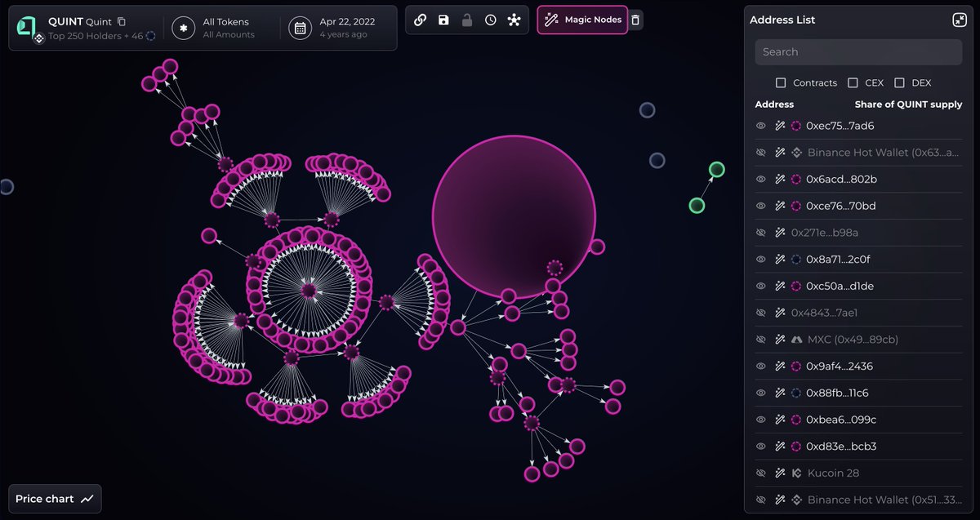Toggle the eye icon for 0xd83e...bcb3
980x520 pixels.
pyautogui.click(x=760, y=447)
